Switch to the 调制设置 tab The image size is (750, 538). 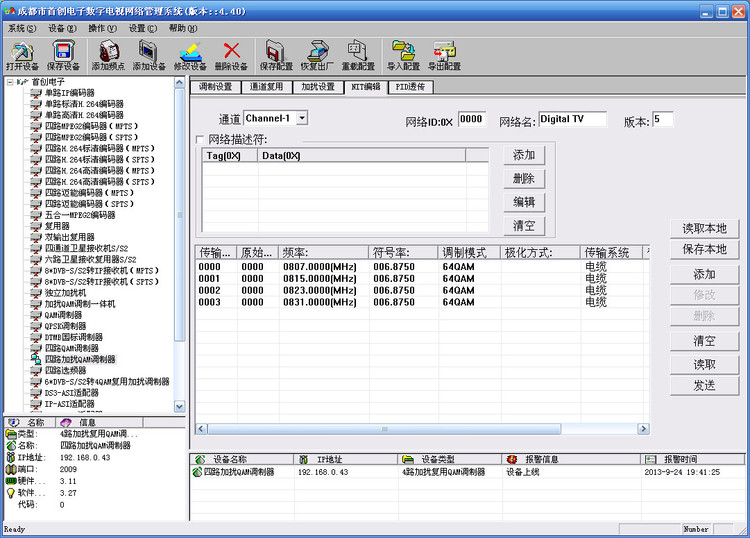click(215, 87)
